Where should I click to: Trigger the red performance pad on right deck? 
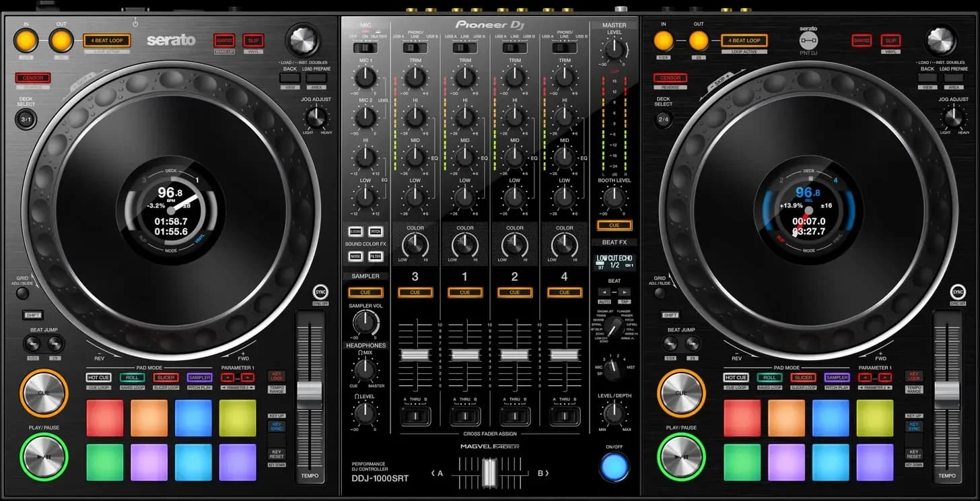click(742, 418)
